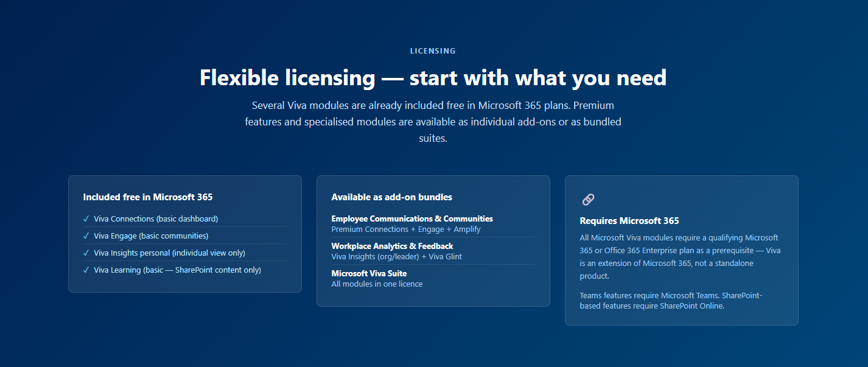Click Workplace Analytics & Feedback bundle name

click(x=392, y=246)
